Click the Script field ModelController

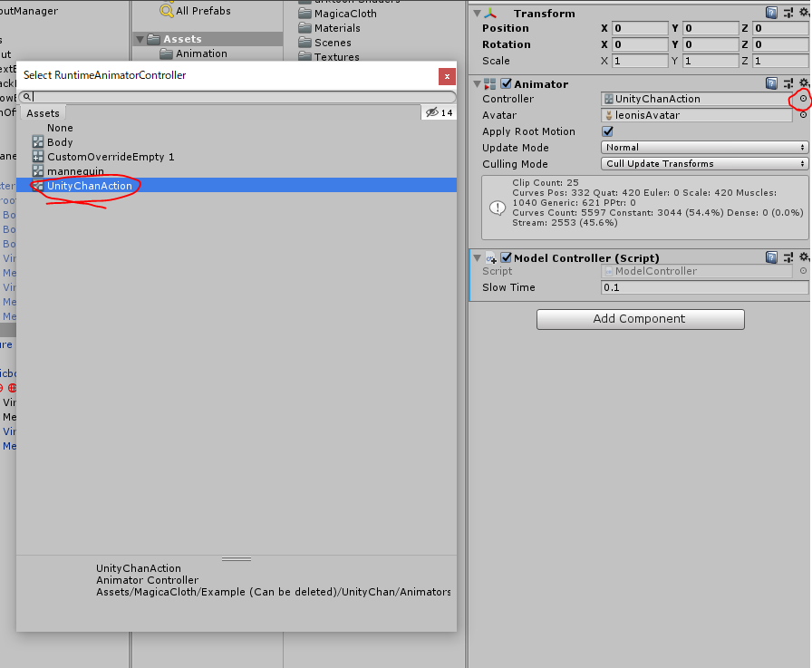click(x=697, y=271)
